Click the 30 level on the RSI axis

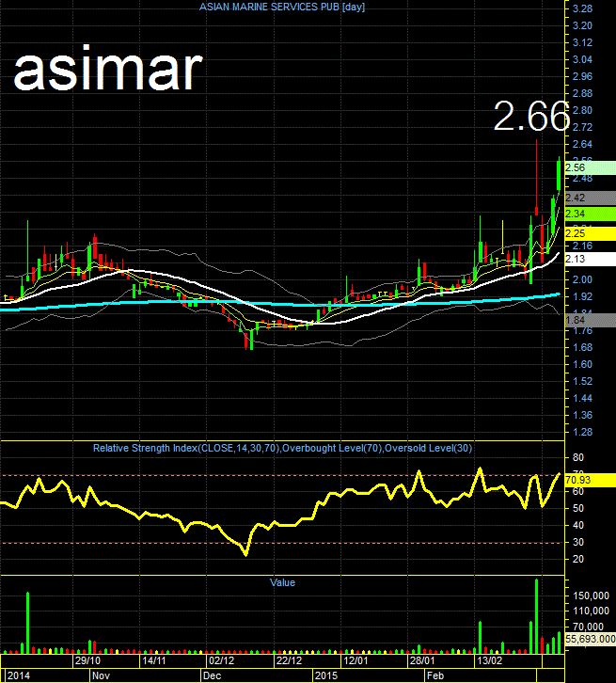[578, 542]
